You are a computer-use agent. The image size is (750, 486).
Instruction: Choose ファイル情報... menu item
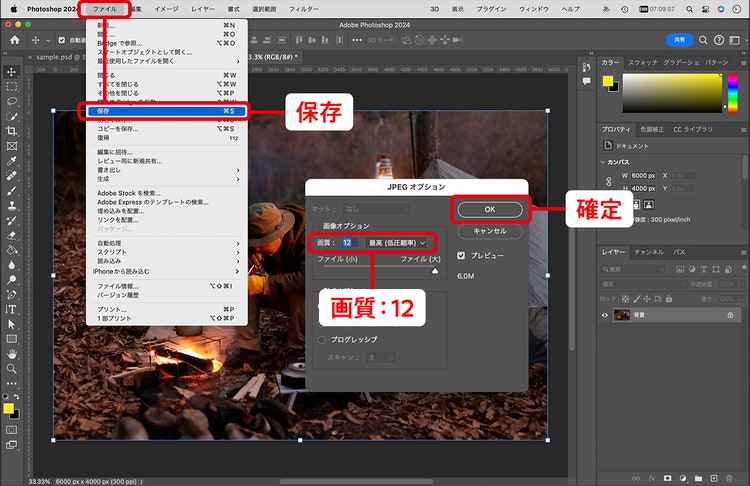[x=166, y=286]
